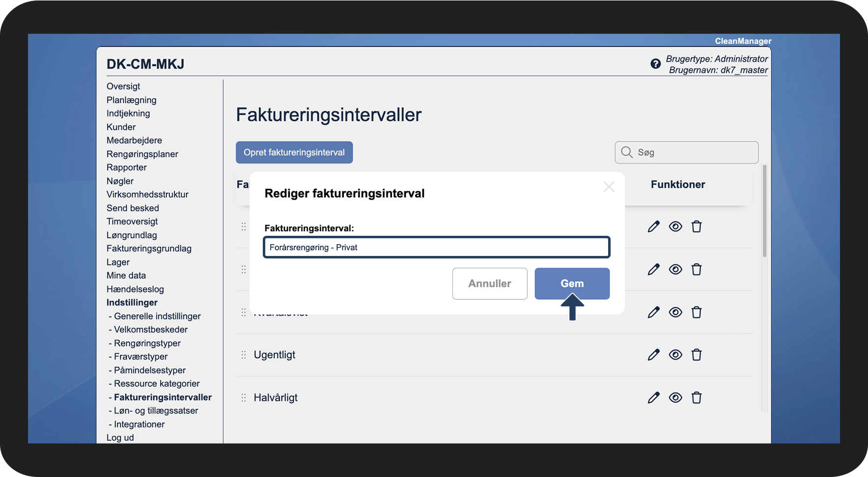Edit the Halvårligt interval

pos(654,397)
